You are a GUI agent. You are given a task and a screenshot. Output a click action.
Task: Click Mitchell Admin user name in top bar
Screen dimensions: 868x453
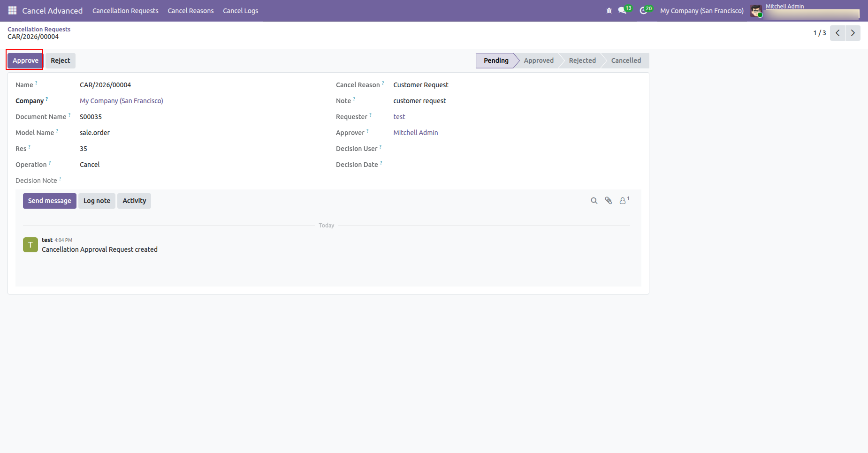[784, 6]
